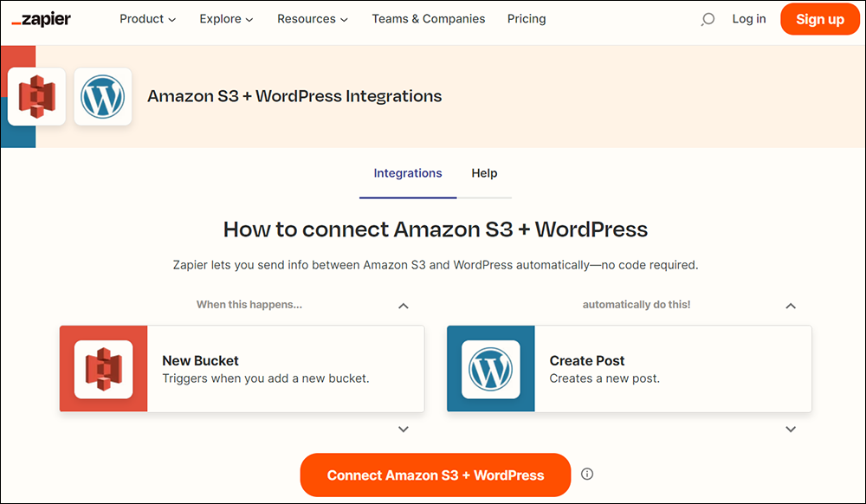The image size is (866, 504).
Task: Open the Product dropdown menu
Action: (x=147, y=19)
